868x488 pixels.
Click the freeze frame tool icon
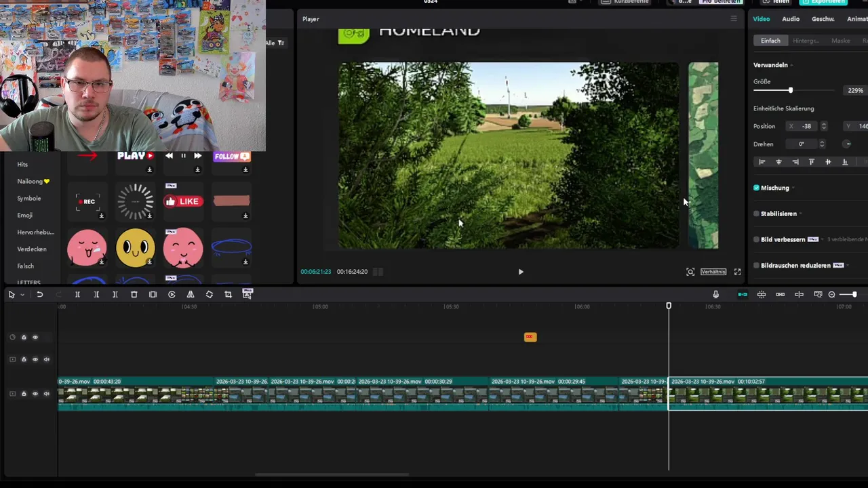pyautogui.click(x=153, y=295)
